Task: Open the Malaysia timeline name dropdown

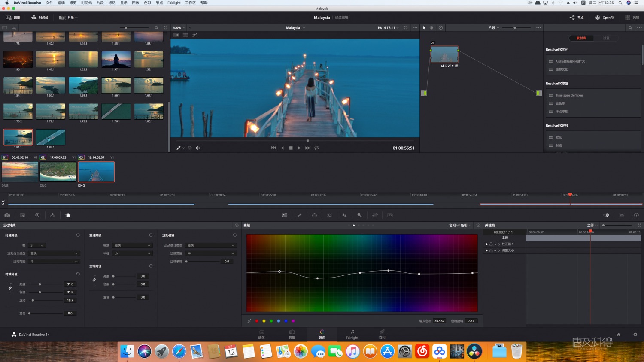Action: (x=295, y=28)
